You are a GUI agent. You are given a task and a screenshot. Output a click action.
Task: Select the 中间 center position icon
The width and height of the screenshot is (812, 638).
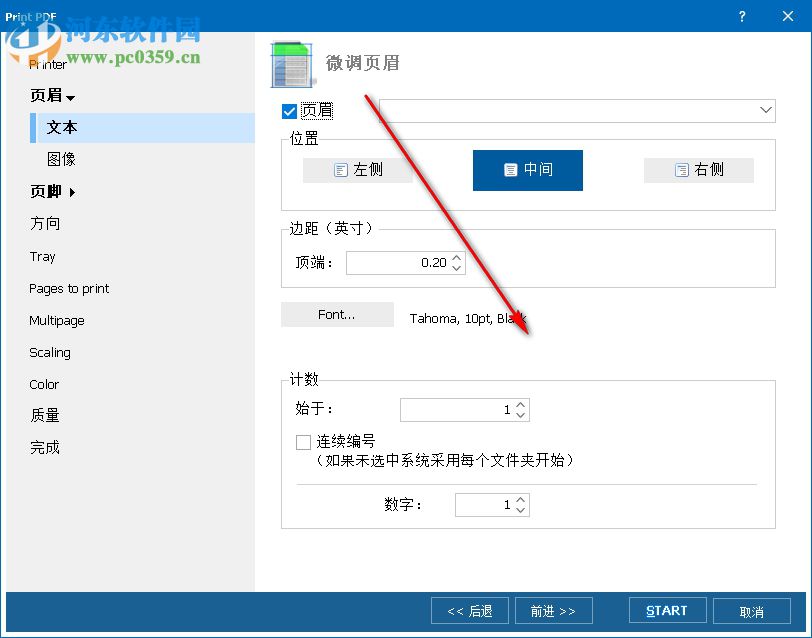pos(527,170)
